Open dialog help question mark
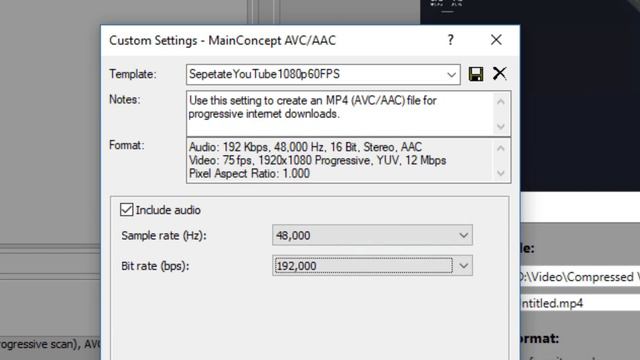This screenshot has height=360, width=640. 450,40
